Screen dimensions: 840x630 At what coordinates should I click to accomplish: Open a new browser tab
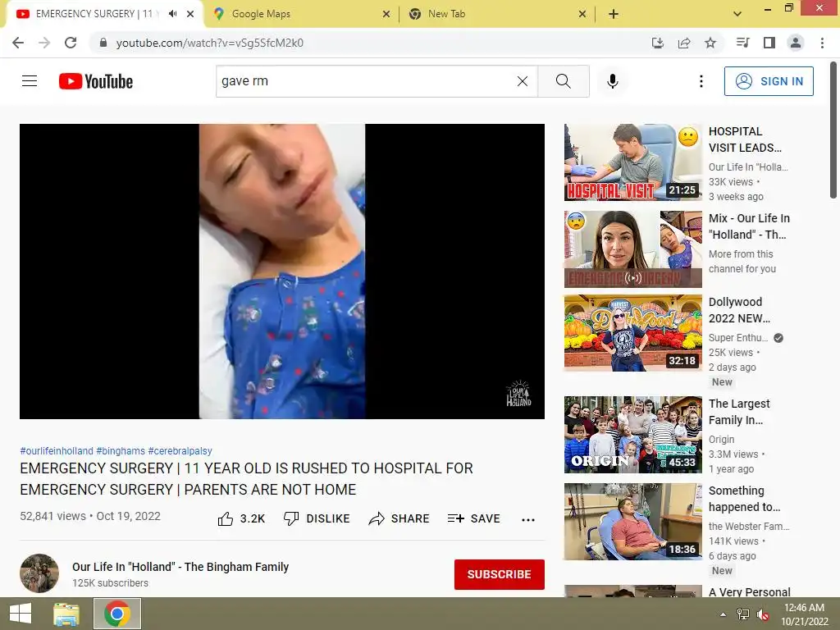pos(614,14)
